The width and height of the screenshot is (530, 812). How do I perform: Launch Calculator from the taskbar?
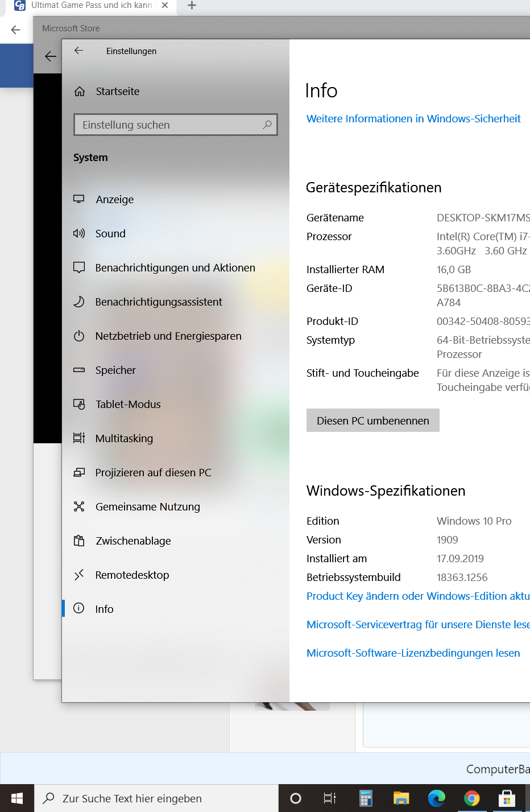(x=366, y=798)
